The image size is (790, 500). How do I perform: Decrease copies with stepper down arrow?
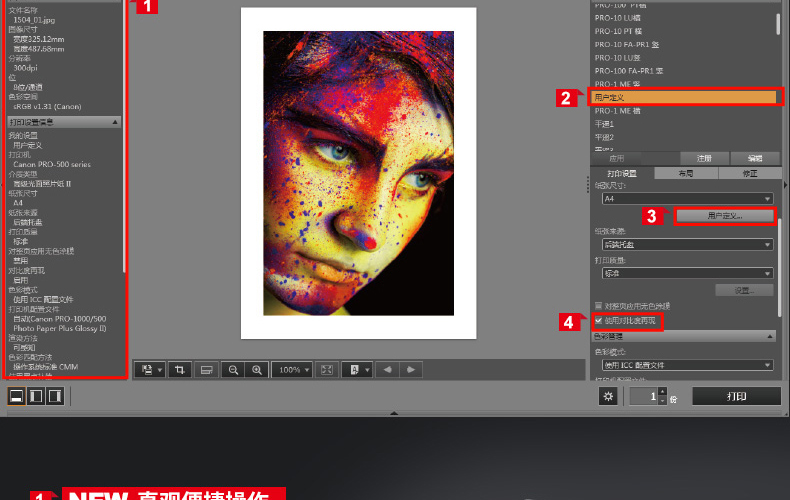click(x=663, y=401)
